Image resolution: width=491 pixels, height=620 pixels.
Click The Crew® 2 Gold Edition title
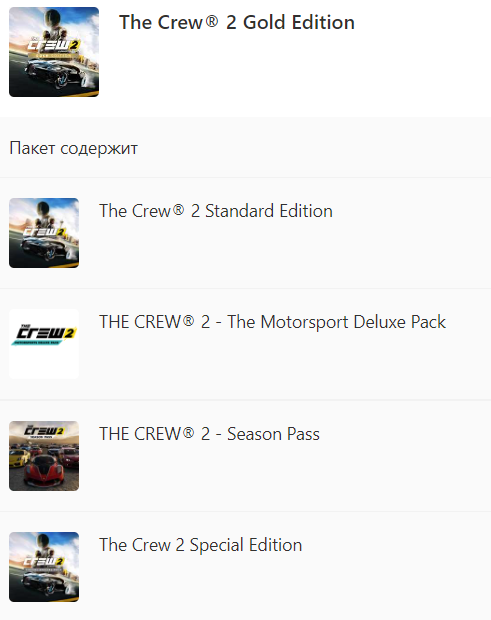(237, 22)
